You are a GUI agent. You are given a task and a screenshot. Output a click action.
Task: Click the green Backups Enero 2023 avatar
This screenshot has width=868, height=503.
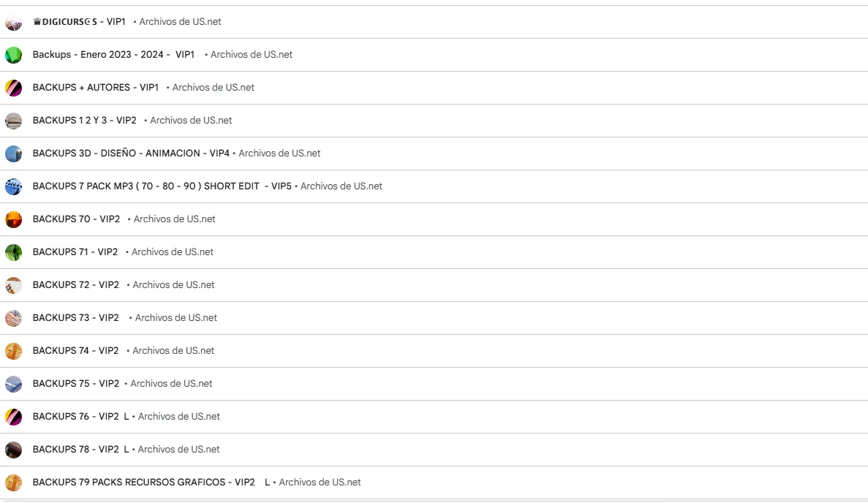click(13, 55)
